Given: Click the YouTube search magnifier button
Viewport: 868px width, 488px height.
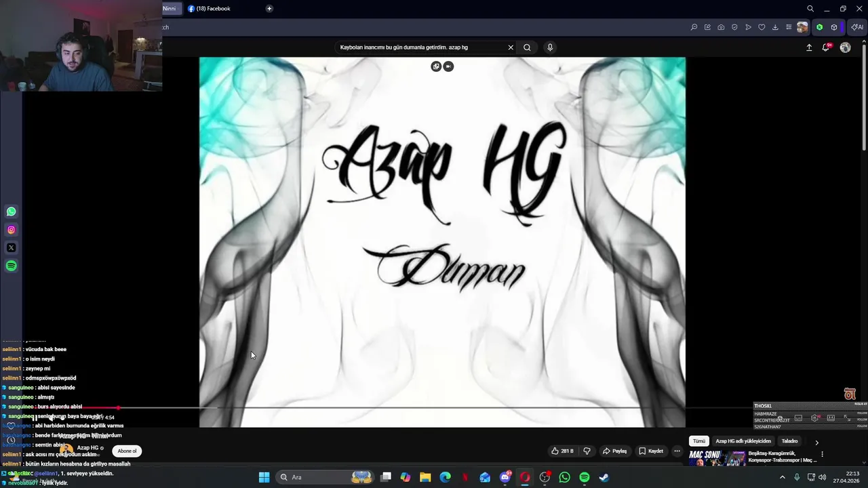Looking at the screenshot, I should click(527, 47).
